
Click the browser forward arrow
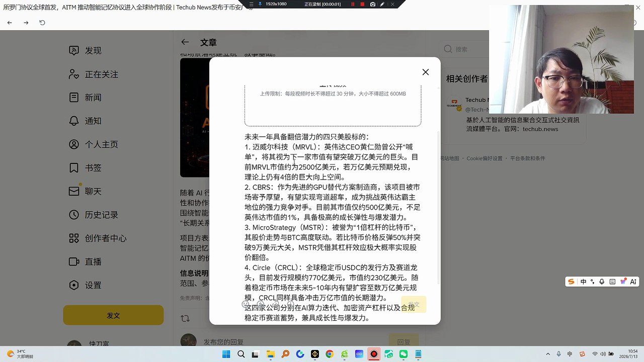[x=26, y=23]
